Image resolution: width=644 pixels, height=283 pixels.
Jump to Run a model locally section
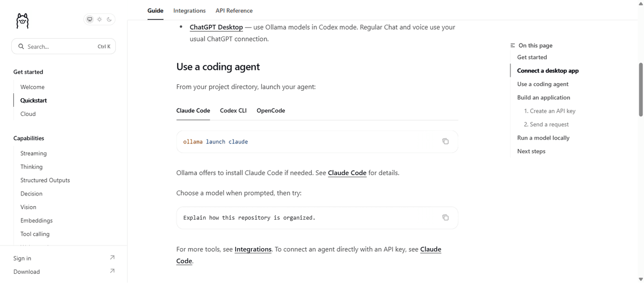coord(543,138)
